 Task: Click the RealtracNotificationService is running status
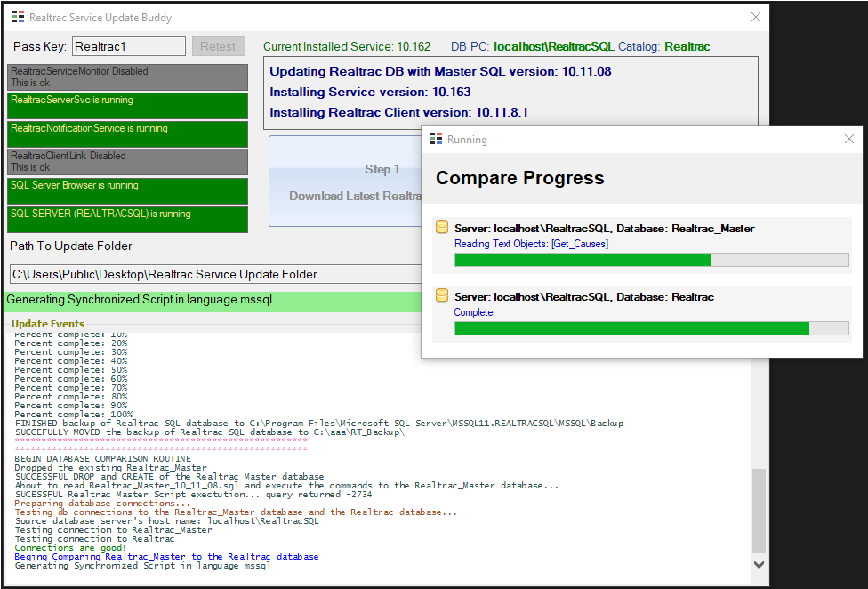click(127, 133)
